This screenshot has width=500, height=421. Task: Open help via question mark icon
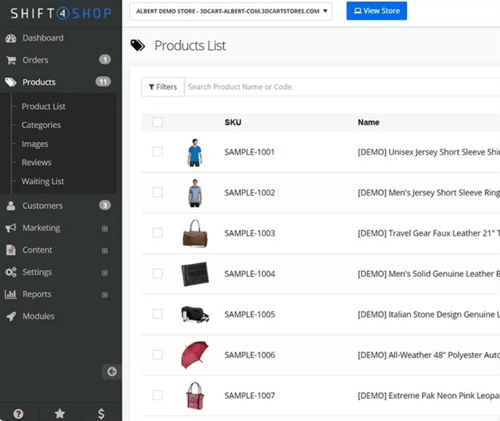[x=18, y=414]
